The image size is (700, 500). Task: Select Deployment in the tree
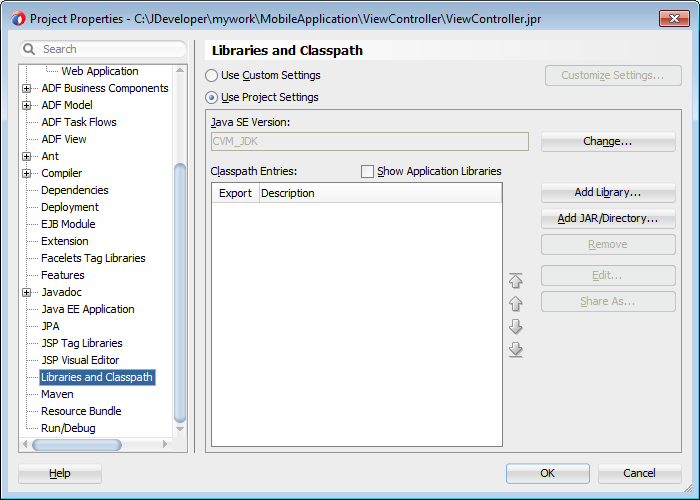(70, 207)
